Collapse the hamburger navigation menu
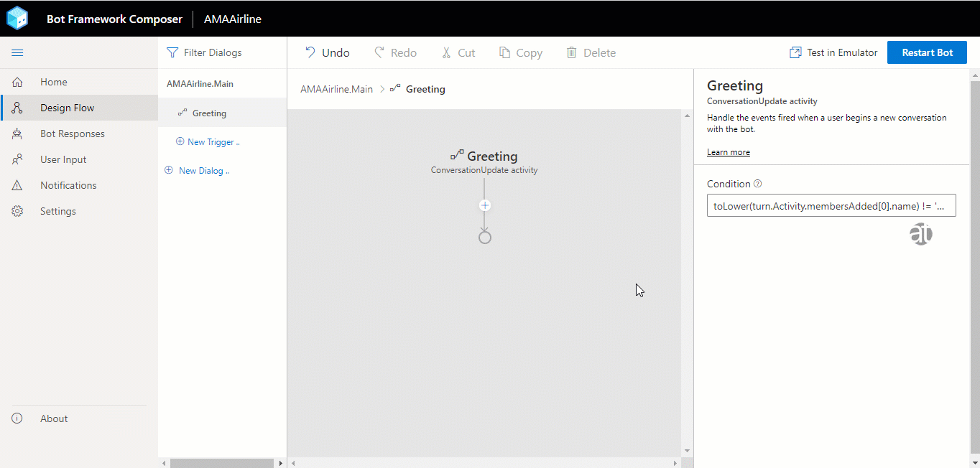Screen dimensions: 980x468 click(x=17, y=53)
